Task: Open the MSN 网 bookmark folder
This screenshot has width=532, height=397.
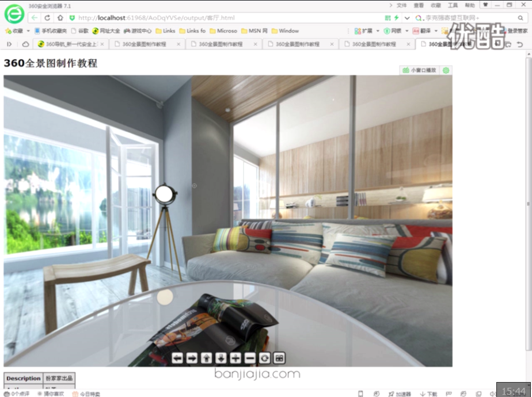Action: tap(254, 31)
